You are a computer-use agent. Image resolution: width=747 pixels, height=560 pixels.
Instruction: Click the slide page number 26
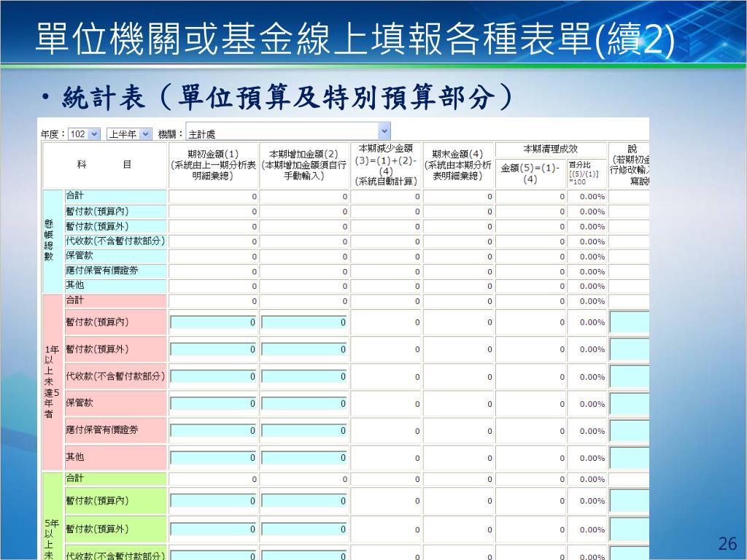(727, 543)
